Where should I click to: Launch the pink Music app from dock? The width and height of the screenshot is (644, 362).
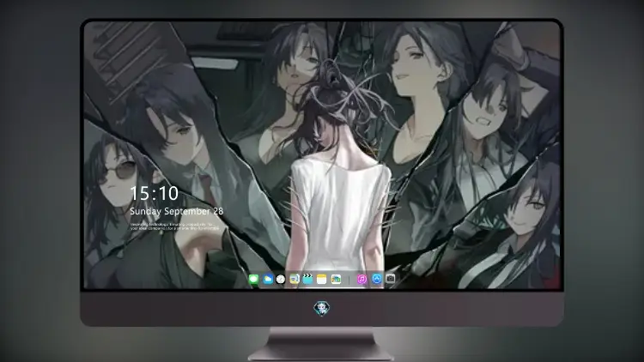(361, 280)
